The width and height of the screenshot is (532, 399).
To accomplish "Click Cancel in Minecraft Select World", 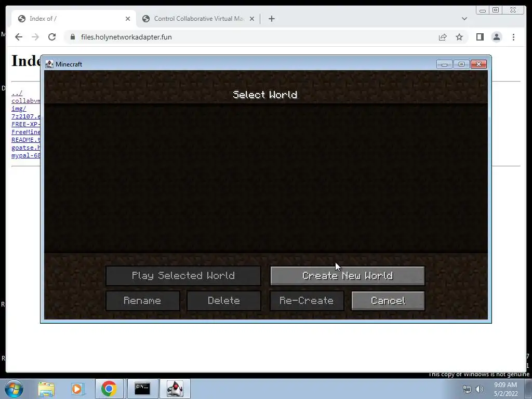I will (388, 301).
